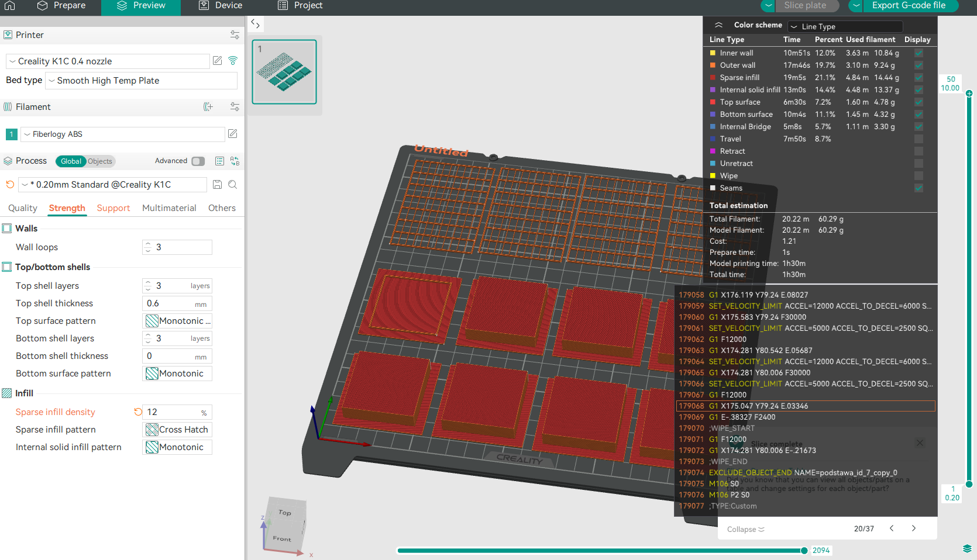The width and height of the screenshot is (977, 560).
Task: Uncheck the Seams display checkbox
Action: (918, 188)
